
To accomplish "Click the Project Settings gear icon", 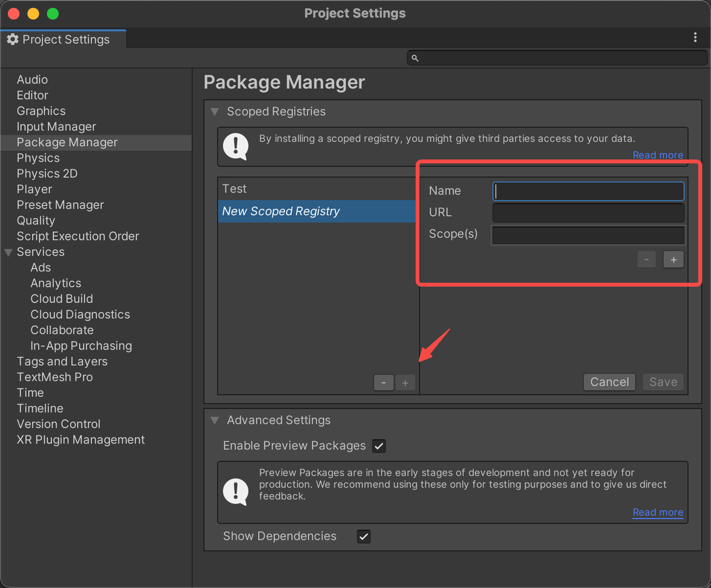I will (13, 39).
